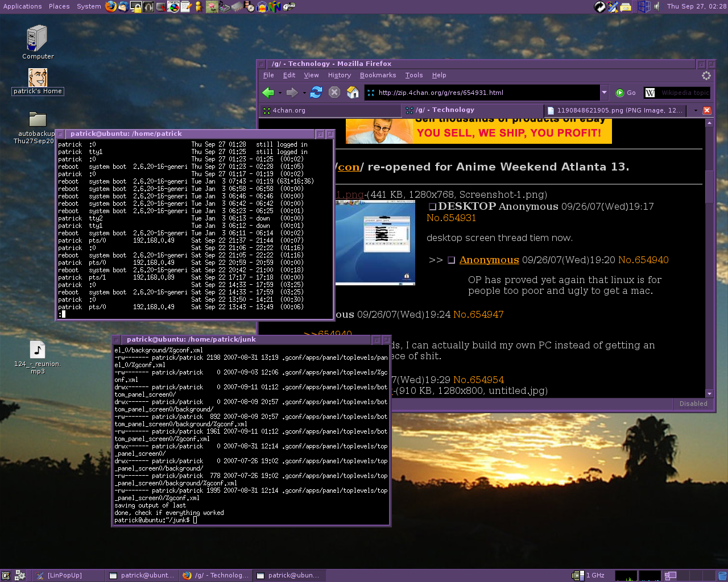Viewport: 728px width, 582px height.
Task: Click the eBay banner advertisement
Action: [x=479, y=131]
